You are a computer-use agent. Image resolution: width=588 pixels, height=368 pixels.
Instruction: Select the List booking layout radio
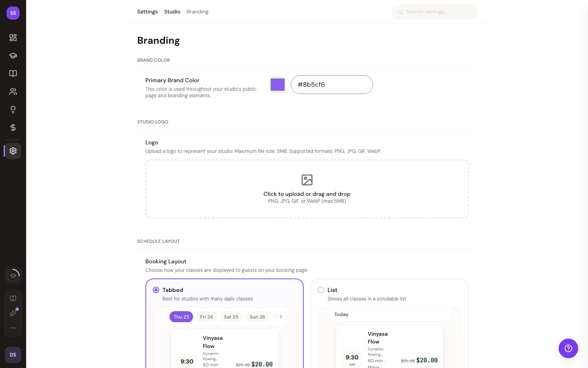pos(321,290)
